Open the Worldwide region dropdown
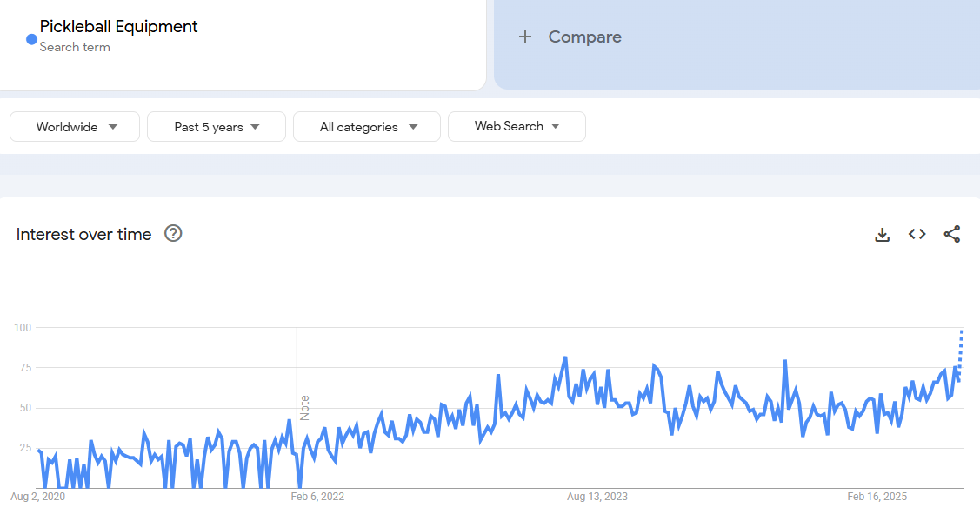 click(x=75, y=127)
